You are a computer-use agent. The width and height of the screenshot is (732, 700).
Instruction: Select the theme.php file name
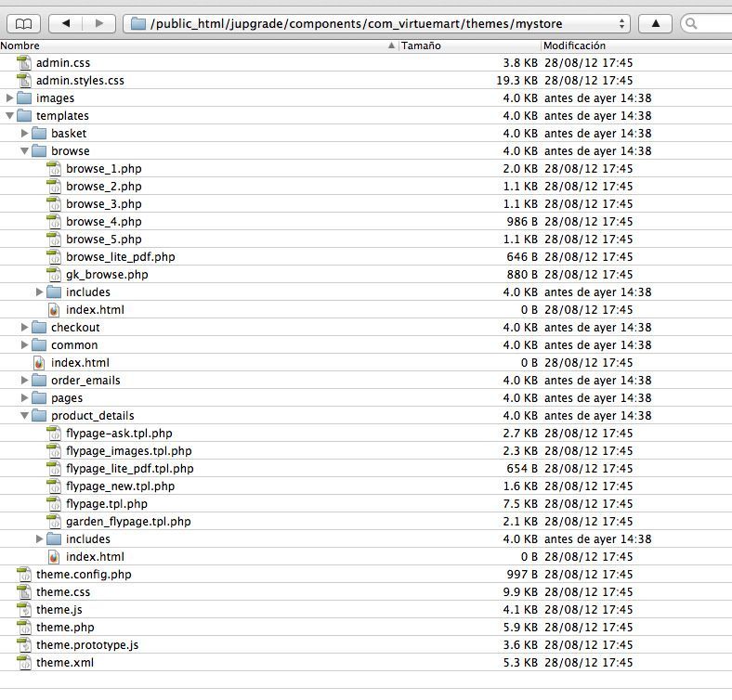pos(65,628)
